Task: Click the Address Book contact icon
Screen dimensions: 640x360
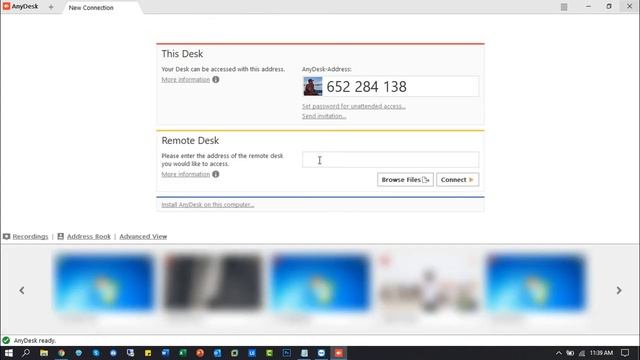Action: point(60,236)
